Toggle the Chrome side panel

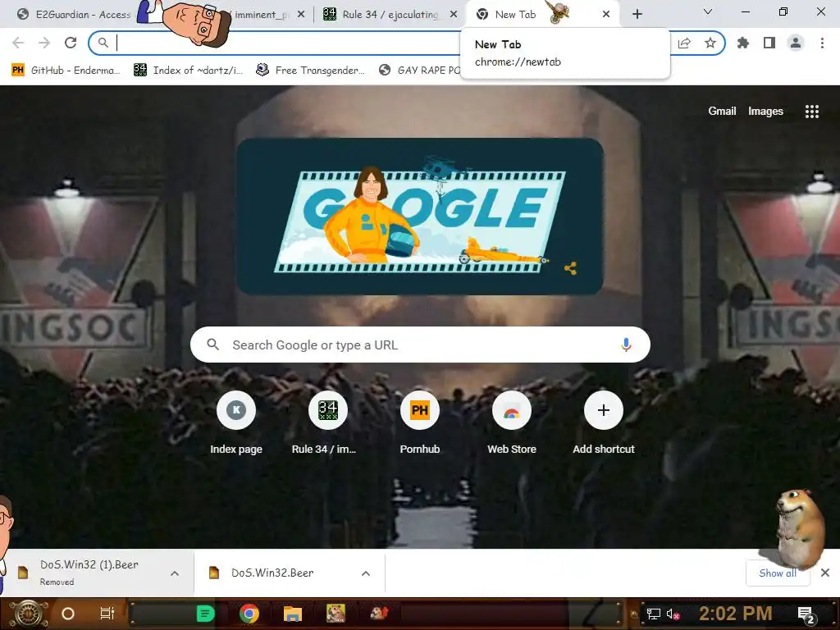[x=769, y=43]
